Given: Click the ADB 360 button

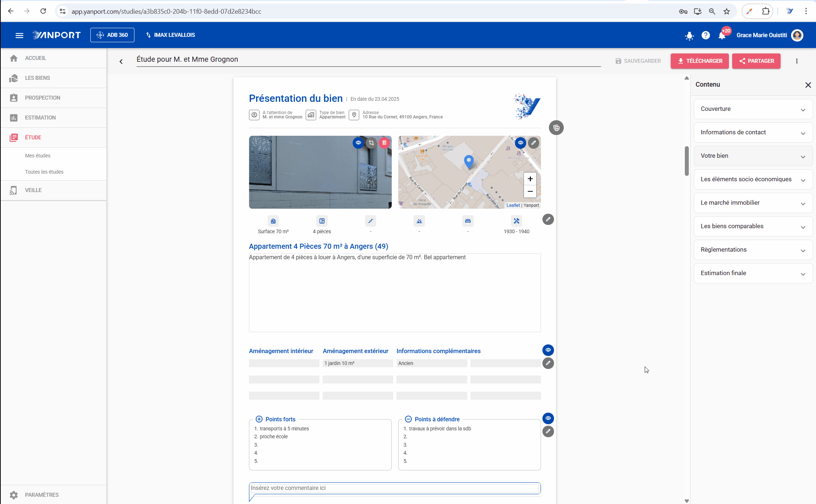Looking at the screenshot, I should point(112,35).
